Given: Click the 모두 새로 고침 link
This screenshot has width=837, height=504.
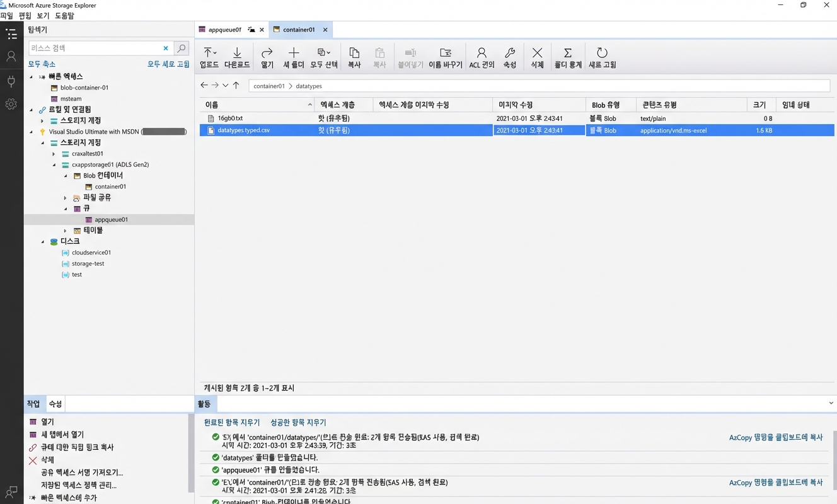Looking at the screenshot, I should click(x=168, y=64).
